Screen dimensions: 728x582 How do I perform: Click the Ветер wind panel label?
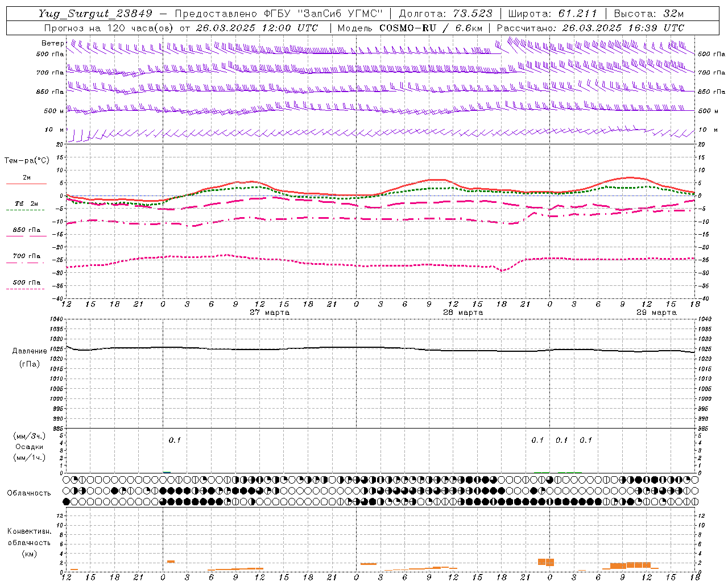click(53, 43)
